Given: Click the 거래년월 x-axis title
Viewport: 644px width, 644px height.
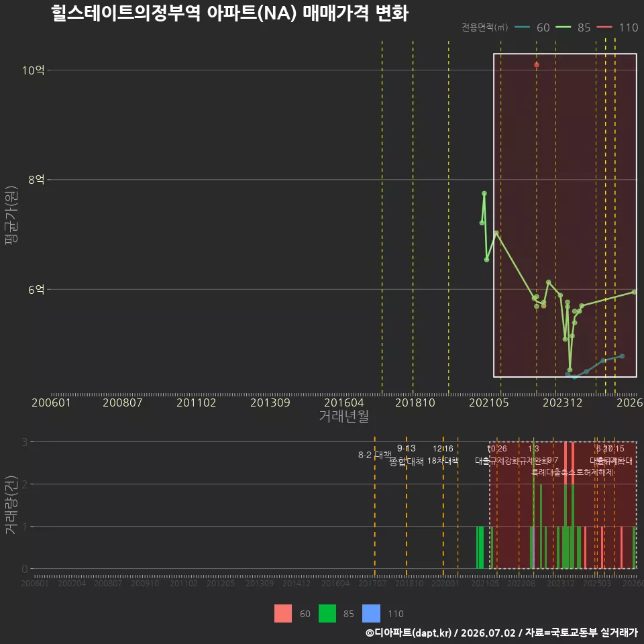Looking at the screenshot, I should (343, 416).
